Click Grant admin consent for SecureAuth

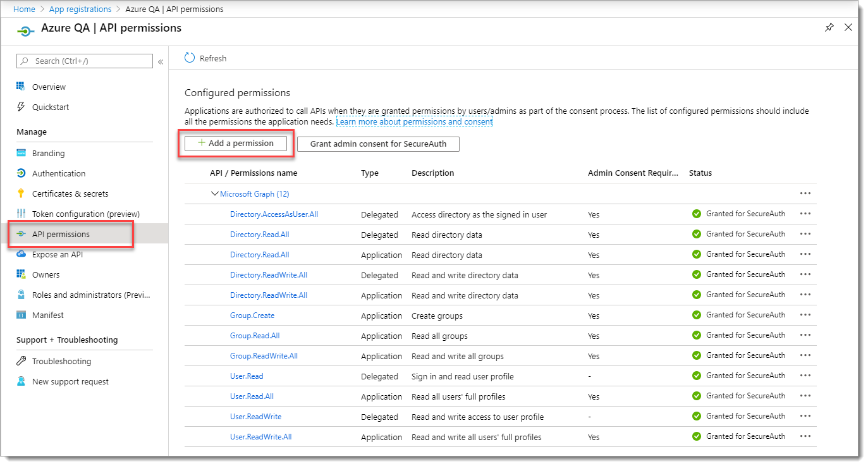pos(378,144)
